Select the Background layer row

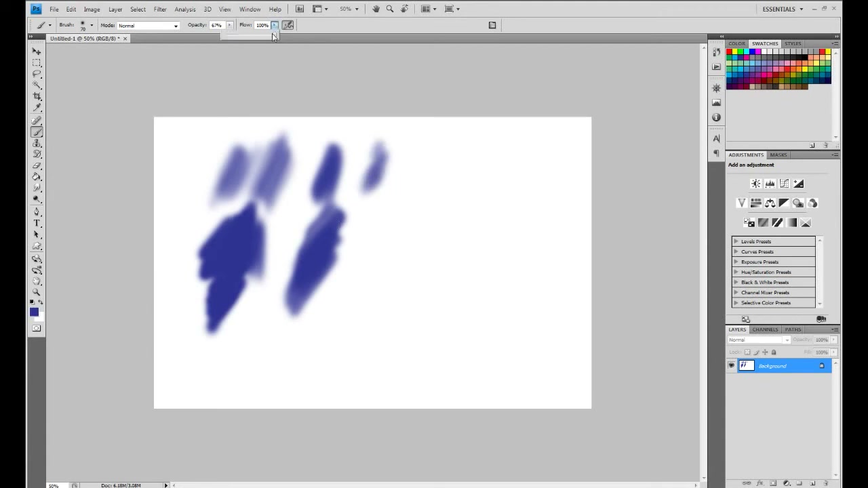779,366
